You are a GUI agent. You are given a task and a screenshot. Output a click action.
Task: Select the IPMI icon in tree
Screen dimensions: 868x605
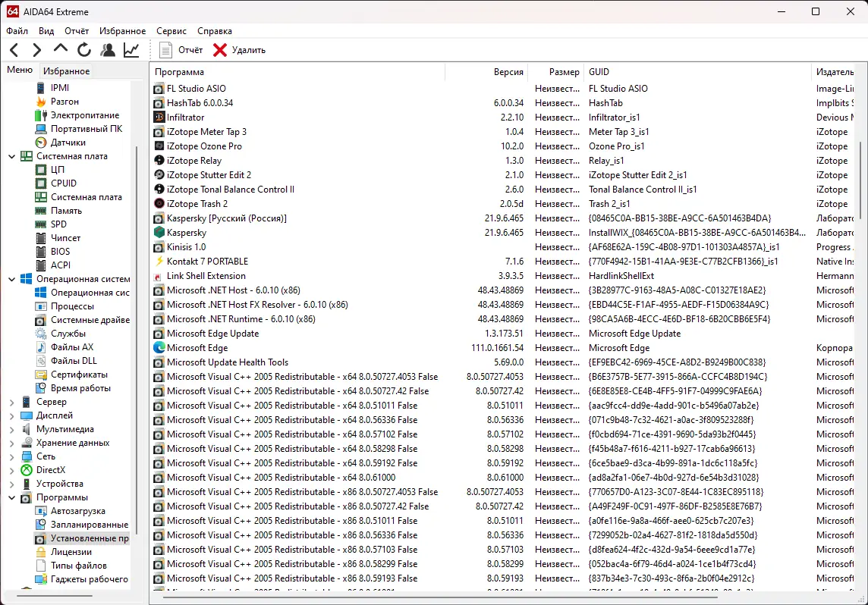pyautogui.click(x=40, y=88)
